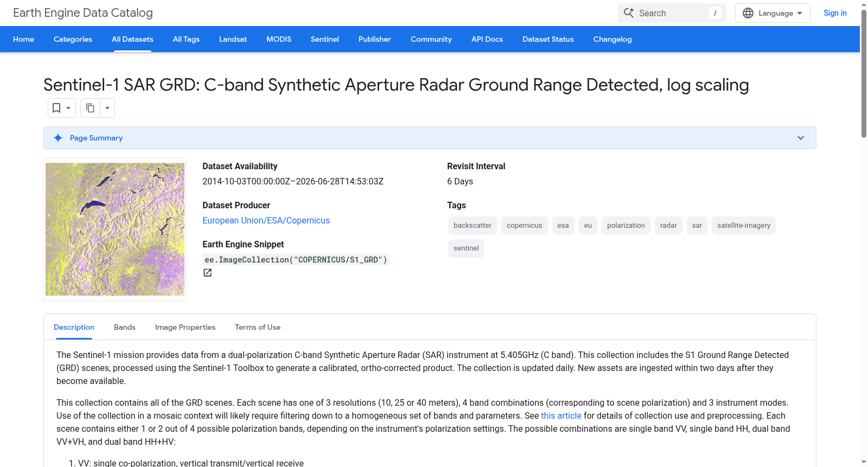Select All Datasets navigation tab
The width and height of the screenshot is (868, 467).
click(132, 39)
